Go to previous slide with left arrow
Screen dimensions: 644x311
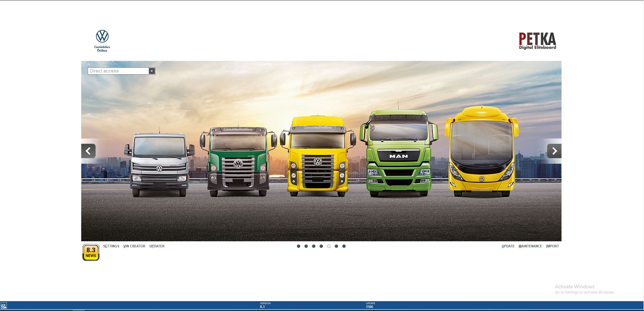pos(88,151)
